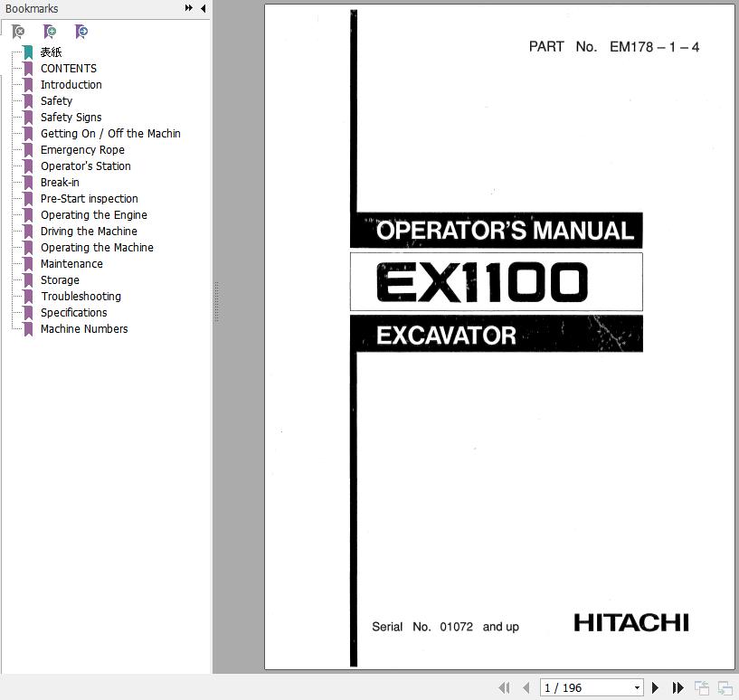Click the bookmark icon beside Safety

[28, 101]
